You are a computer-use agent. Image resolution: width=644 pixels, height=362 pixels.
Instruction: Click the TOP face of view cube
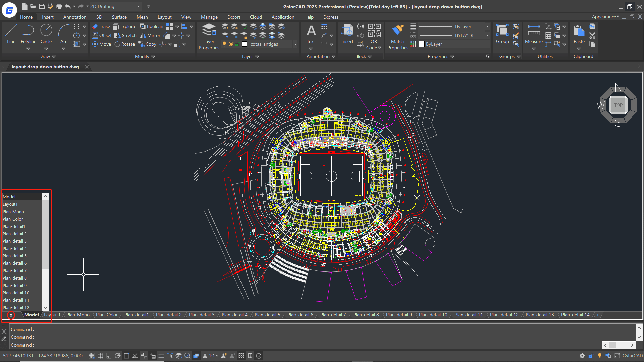pyautogui.click(x=618, y=105)
